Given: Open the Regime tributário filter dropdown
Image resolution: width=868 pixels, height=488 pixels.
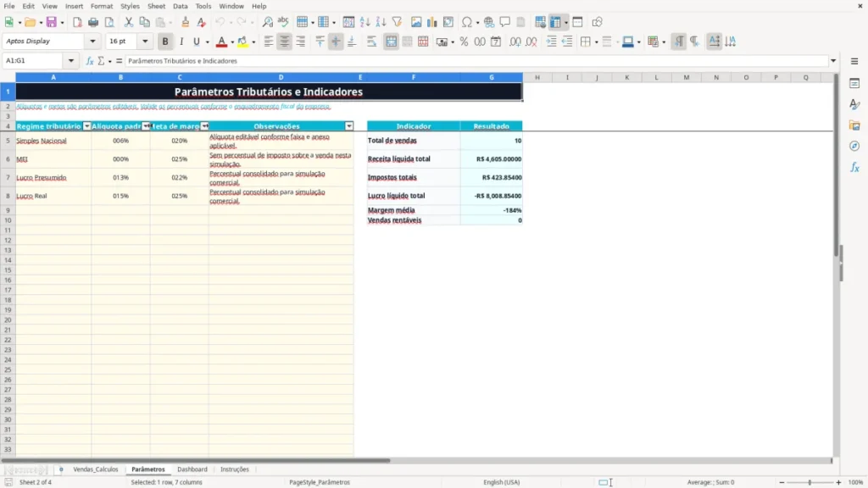Looking at the screenshot, I should pos(87,126).
